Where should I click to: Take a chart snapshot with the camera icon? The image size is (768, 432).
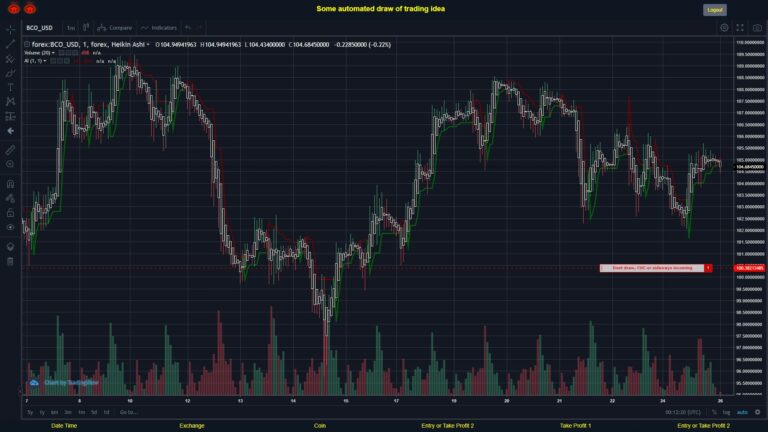[x=757, y=28]
